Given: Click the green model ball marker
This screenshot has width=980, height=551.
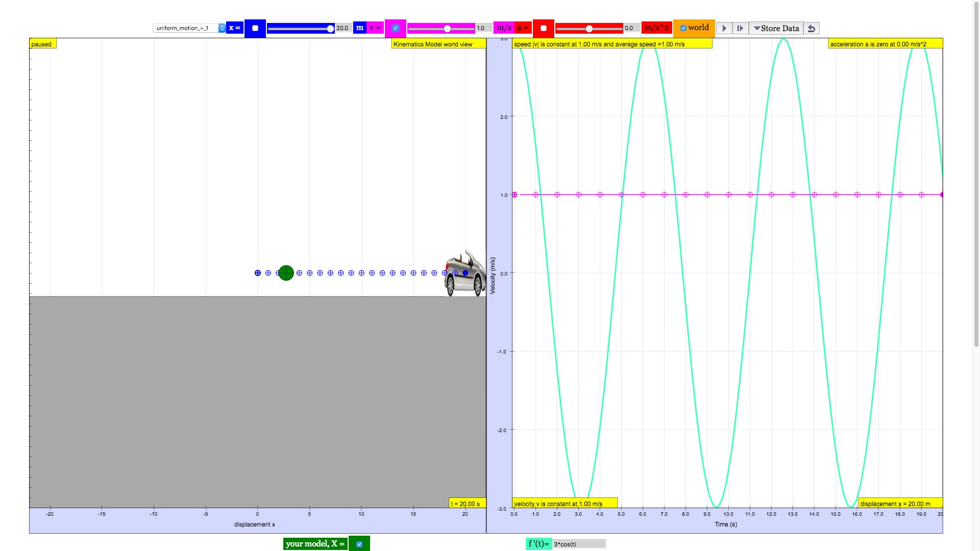Looking at the screenshot, I should coord(286,273).
